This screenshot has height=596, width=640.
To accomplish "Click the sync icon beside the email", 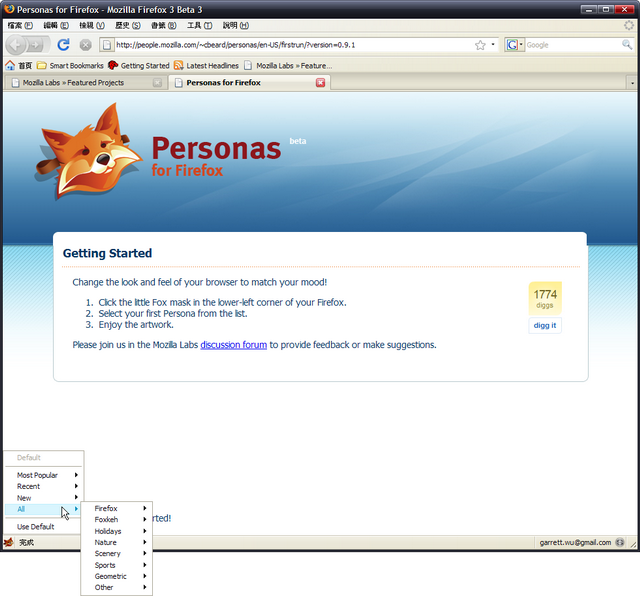I will (620, 542).
